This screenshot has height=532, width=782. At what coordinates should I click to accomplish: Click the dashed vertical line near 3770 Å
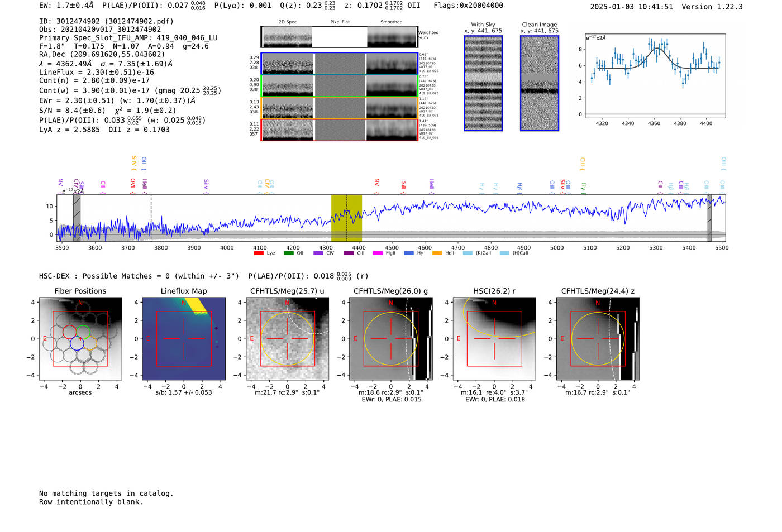point(151,218)
